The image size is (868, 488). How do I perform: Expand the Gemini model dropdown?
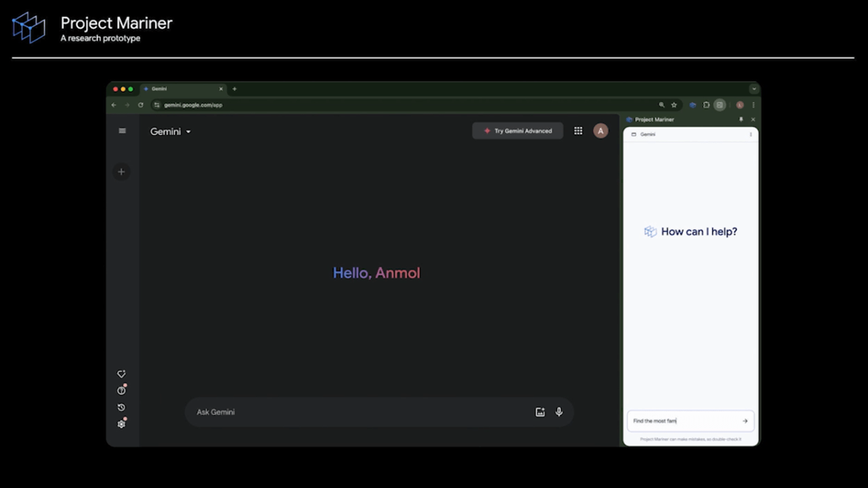pos(171,132)
